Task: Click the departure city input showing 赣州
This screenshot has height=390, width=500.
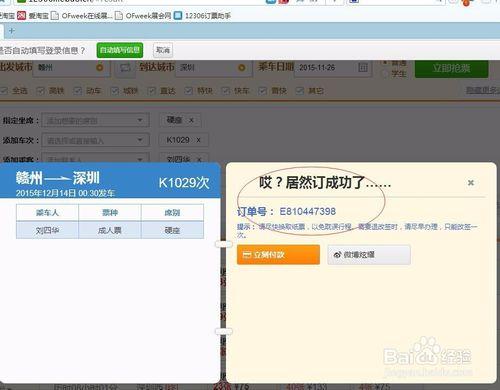Action: click(x=71, y=68)
